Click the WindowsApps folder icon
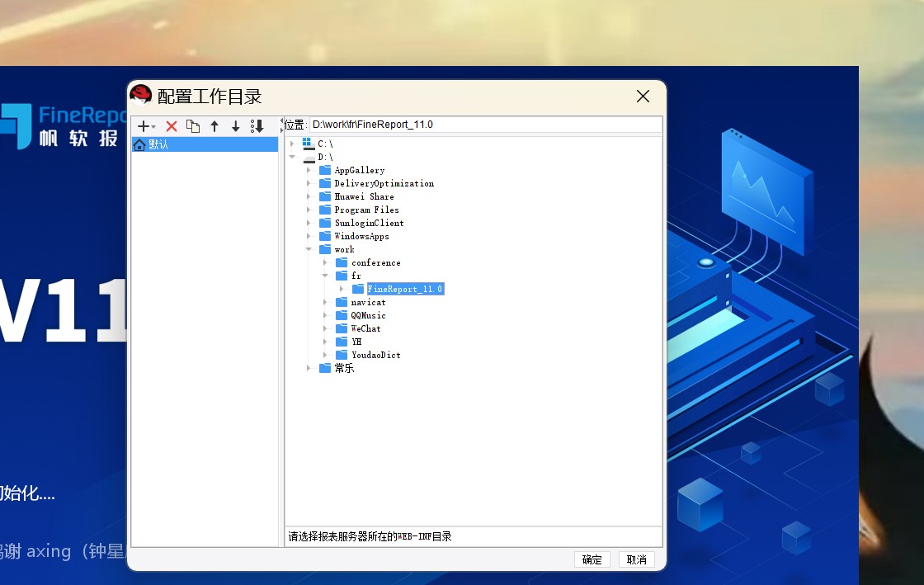 (325, 236)
